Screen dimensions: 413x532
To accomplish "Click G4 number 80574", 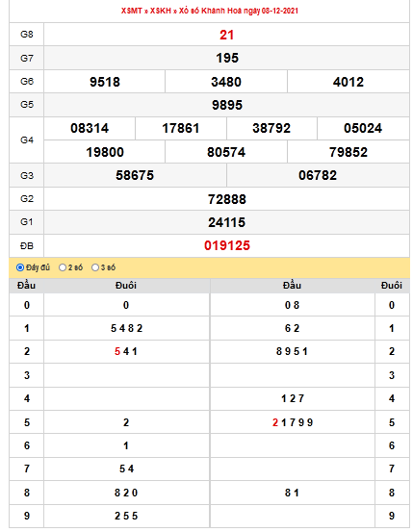I will tap(226, 152).
